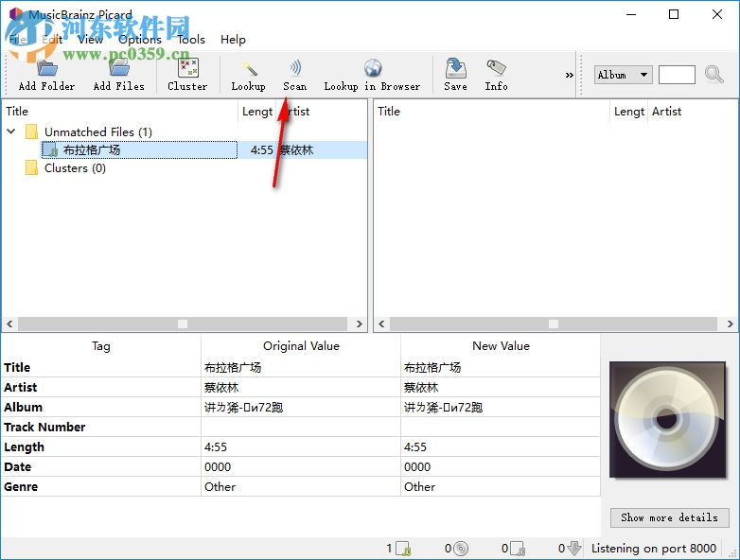The height and width of the screenshot is (560, 740).
Task: Click the right pane Title column header
Action: coord(492,112)
